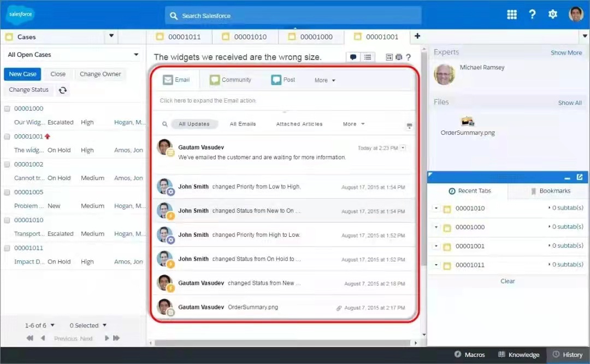Image resolution: width=590 pixels, height=364 pixels.
Task: Switch to the 00001011 tab
Action: pyautogui.click(x=179, y=37)
